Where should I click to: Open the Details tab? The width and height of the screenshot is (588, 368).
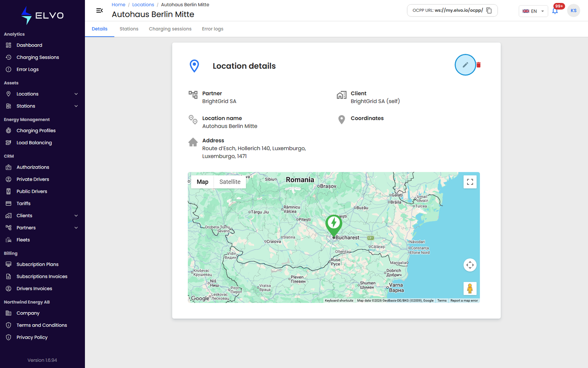pyautogui.click(x=100, y=29)
